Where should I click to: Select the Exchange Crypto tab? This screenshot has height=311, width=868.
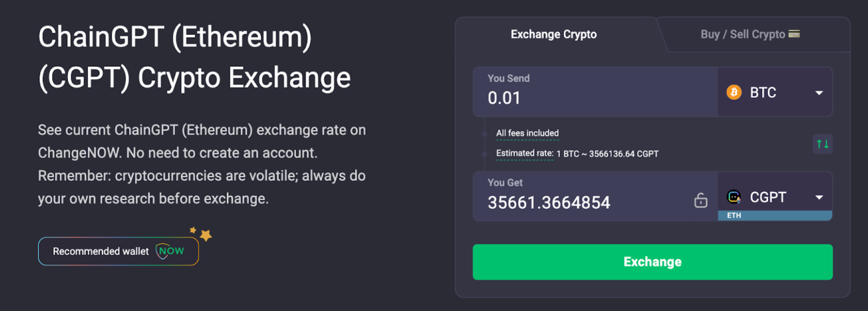tap(553, 34)
